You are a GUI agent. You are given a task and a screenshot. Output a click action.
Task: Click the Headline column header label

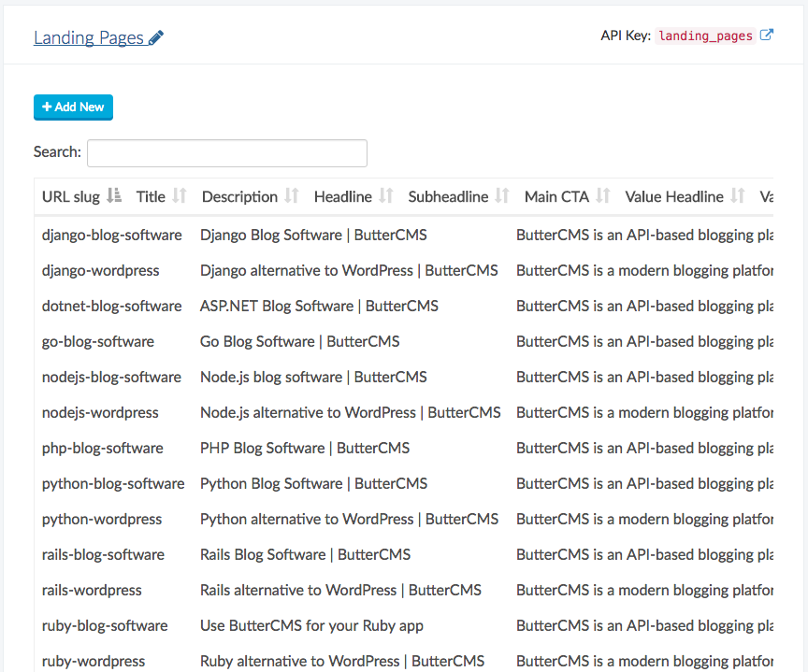[x=343, y=196]
